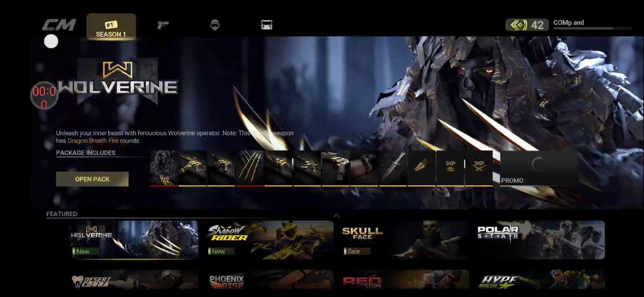The image size is (644, 297).
Task: Open the Shadow Rider featured bundle
Action: 270,240
